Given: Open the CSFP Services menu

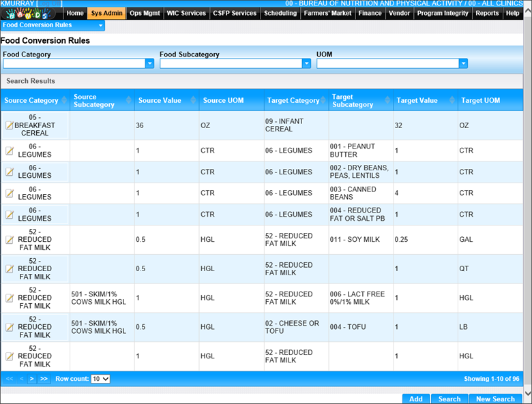Looking at the screenshot, I should pyautogui.click(x=235, y=13).
